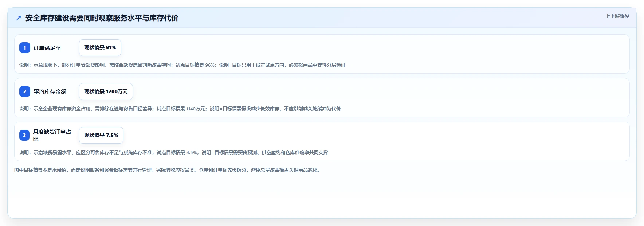Viewport: 644px width, 226px height.
Task: Select the 平均库存金额 label
Action: (x=50, y=91)
